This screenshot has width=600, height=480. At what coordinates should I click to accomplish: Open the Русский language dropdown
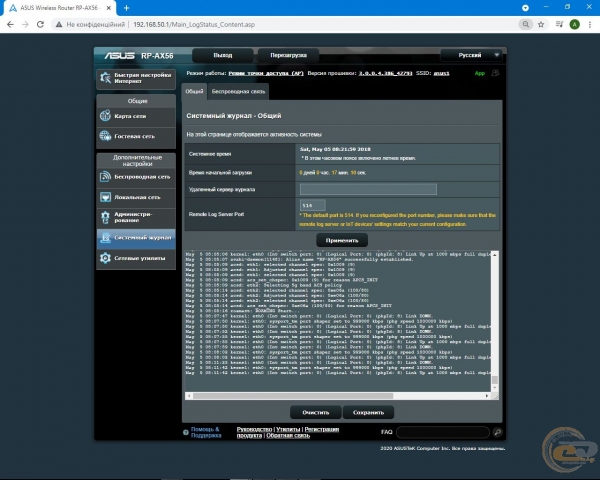click(x=471, y=55)
